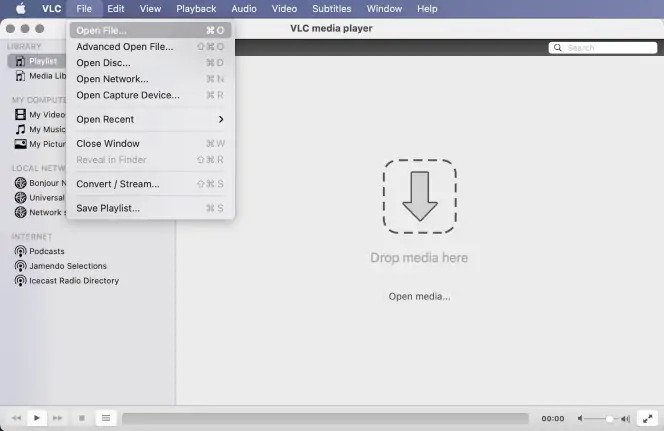This screenshot has width=664, height=431.
Task: Click the red close window button
Action: click(11, 29)
